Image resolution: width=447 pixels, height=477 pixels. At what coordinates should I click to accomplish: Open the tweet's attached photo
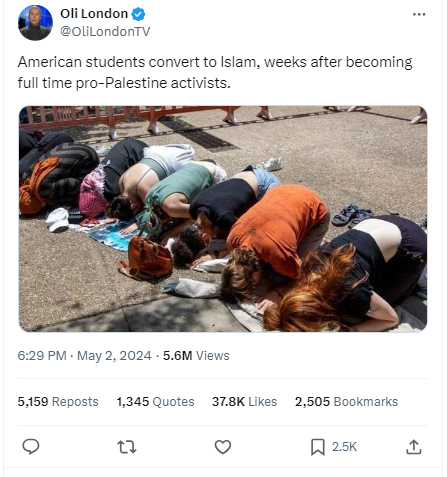pos(223,219)
